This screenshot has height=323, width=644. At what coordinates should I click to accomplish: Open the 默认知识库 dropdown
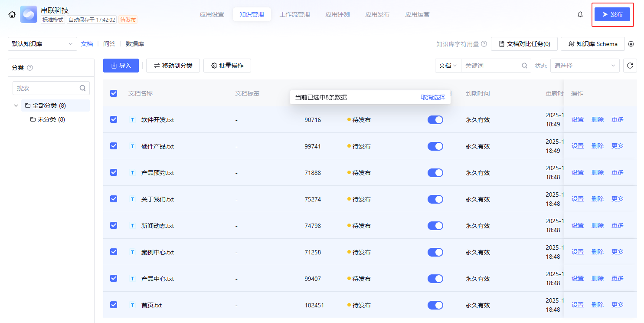42,44
